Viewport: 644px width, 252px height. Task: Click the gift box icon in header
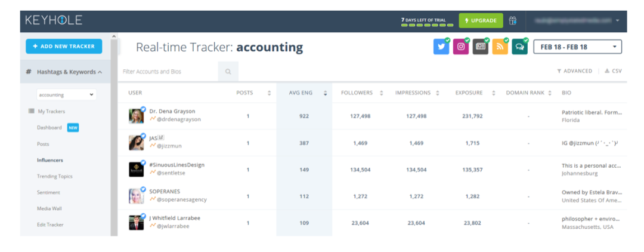(513, 20)
